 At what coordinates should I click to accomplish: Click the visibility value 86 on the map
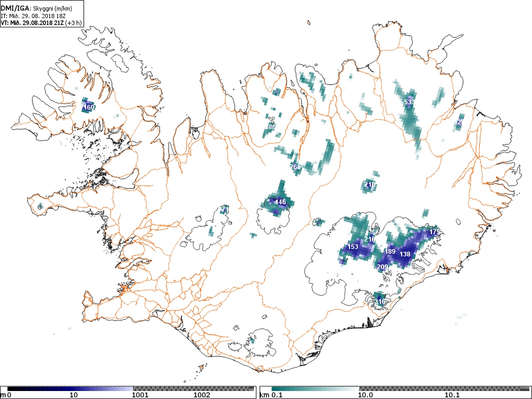[x=272, y=127]
